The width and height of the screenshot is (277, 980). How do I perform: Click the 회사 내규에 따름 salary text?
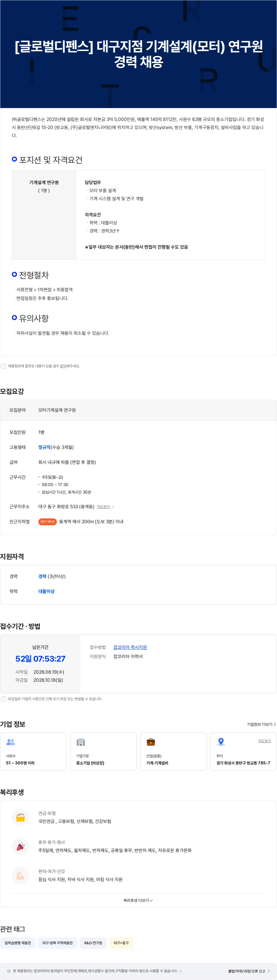(x=67, y=462)
